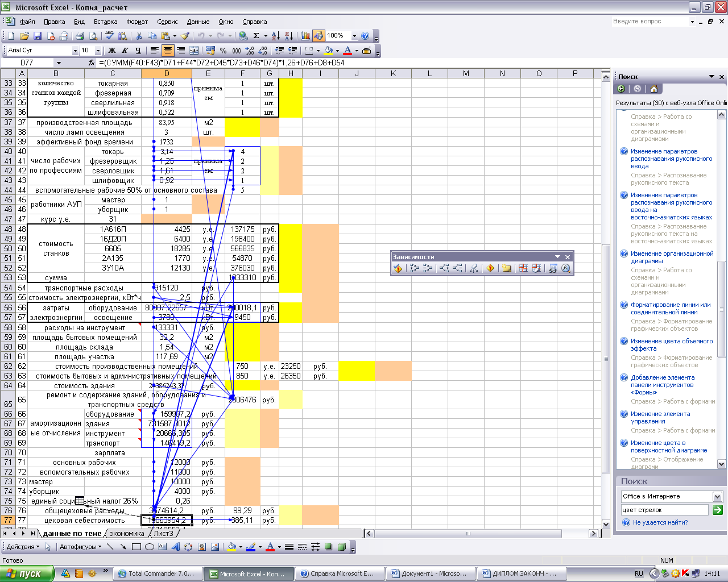Run spell check (ABC checkmark icon)
Screen dimensions: 728x582
point(109,36)
